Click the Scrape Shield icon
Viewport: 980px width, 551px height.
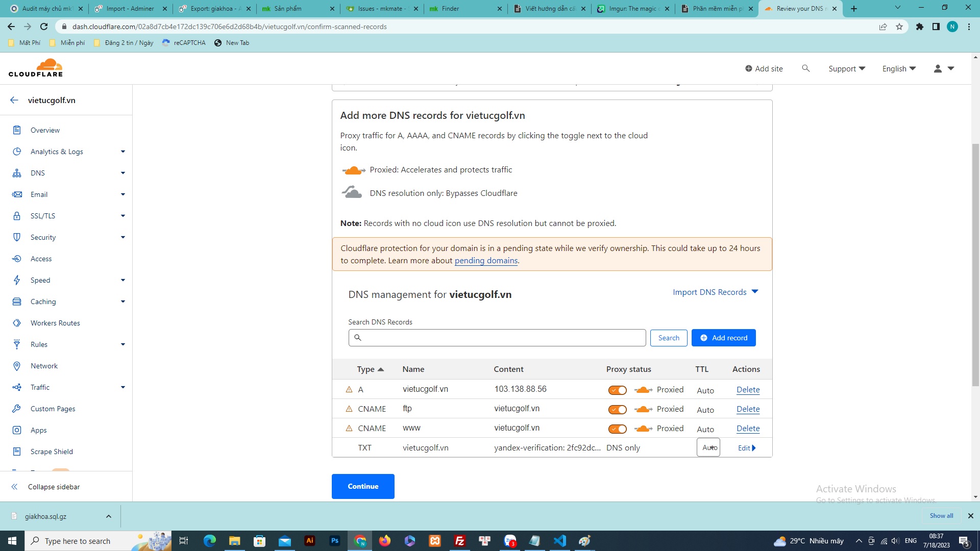[x=17, y=452]
